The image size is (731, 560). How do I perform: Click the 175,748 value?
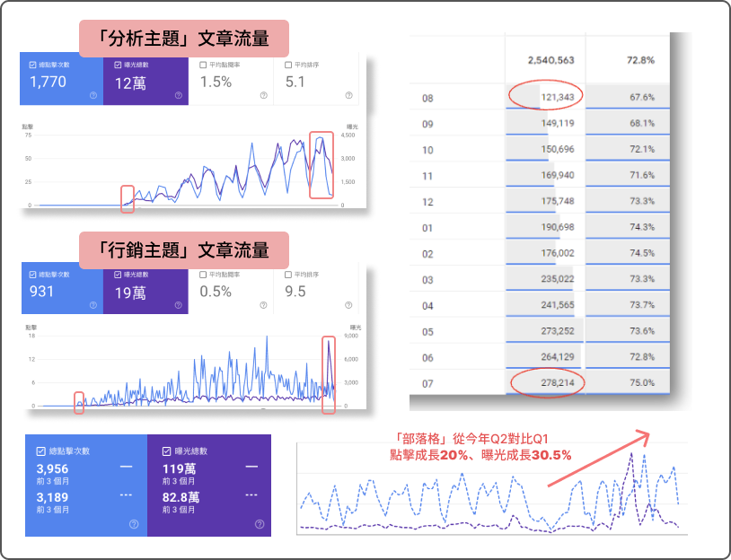[x=558, y=201]
